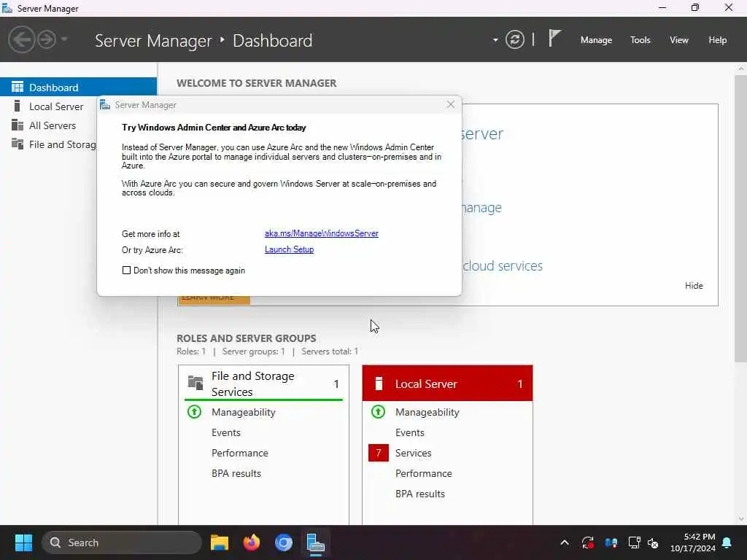Open the clock showing 5:42 PM
Screen dimensions: 747x560
click(693, 542)
